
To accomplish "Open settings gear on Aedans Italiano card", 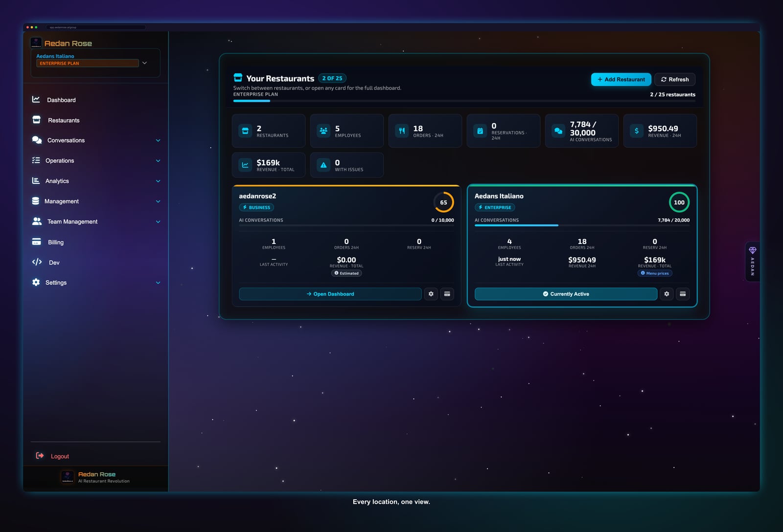I will coord(667,294).
